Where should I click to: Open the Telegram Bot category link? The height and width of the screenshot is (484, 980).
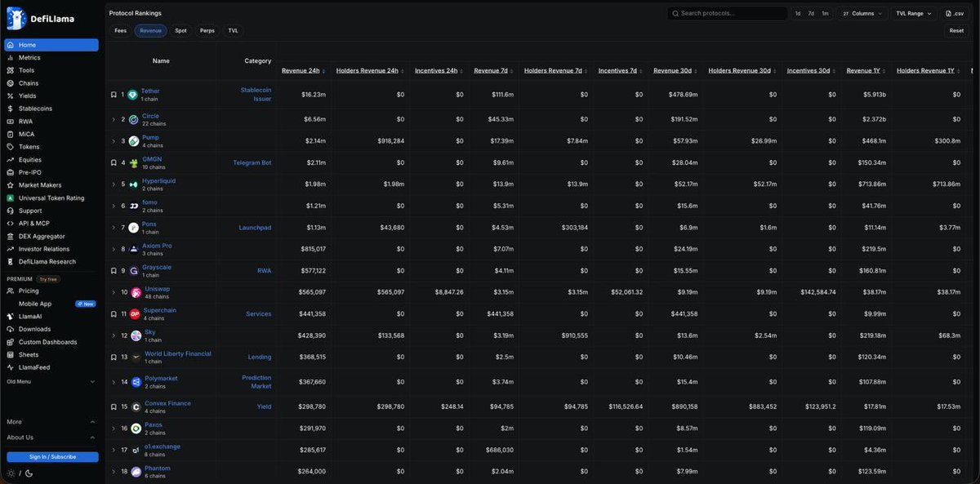[252, 163]
